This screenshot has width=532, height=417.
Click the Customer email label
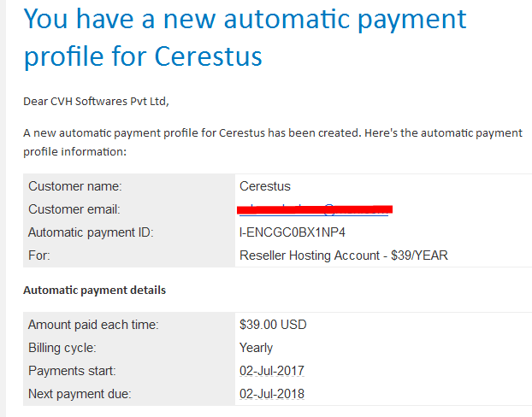pos(74,209)
